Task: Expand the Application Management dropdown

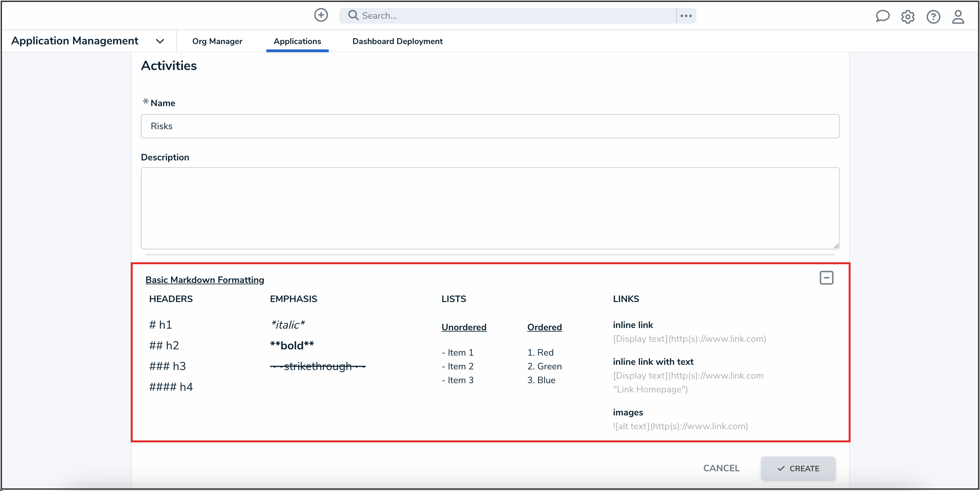Action: [x=160, y=41]
